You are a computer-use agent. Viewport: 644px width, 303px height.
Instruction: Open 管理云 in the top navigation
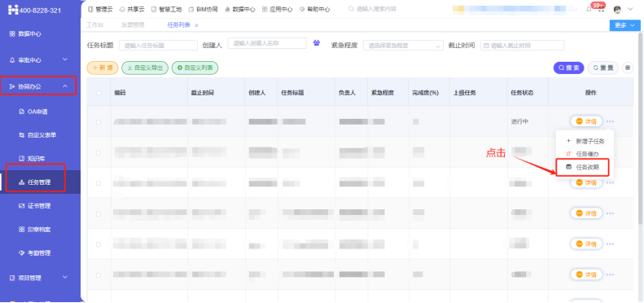point(100,9)
